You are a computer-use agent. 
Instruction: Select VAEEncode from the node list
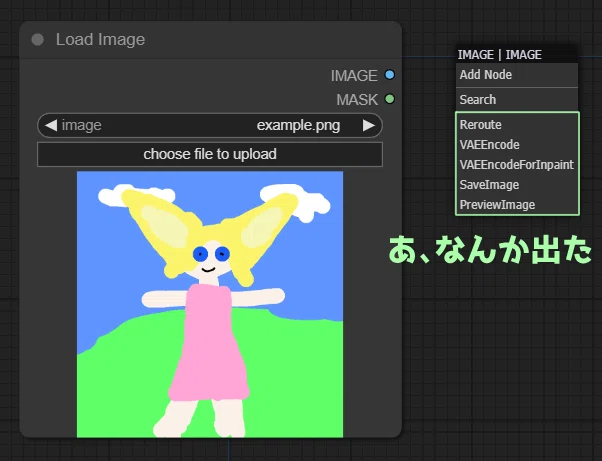(x=517, y=145)
